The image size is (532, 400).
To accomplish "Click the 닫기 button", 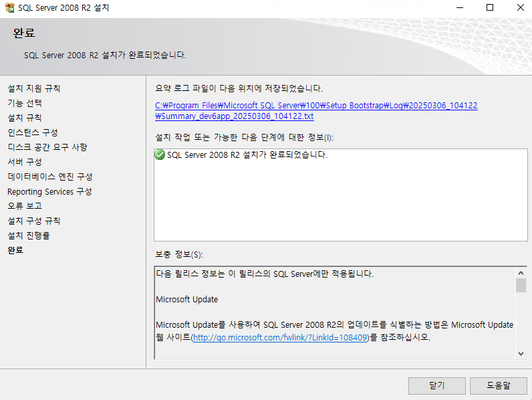I will (436, 385).
